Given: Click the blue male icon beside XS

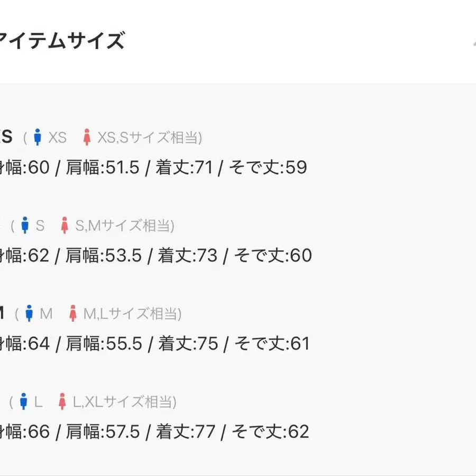Looking at the screenshot, I should click(37, 138).
